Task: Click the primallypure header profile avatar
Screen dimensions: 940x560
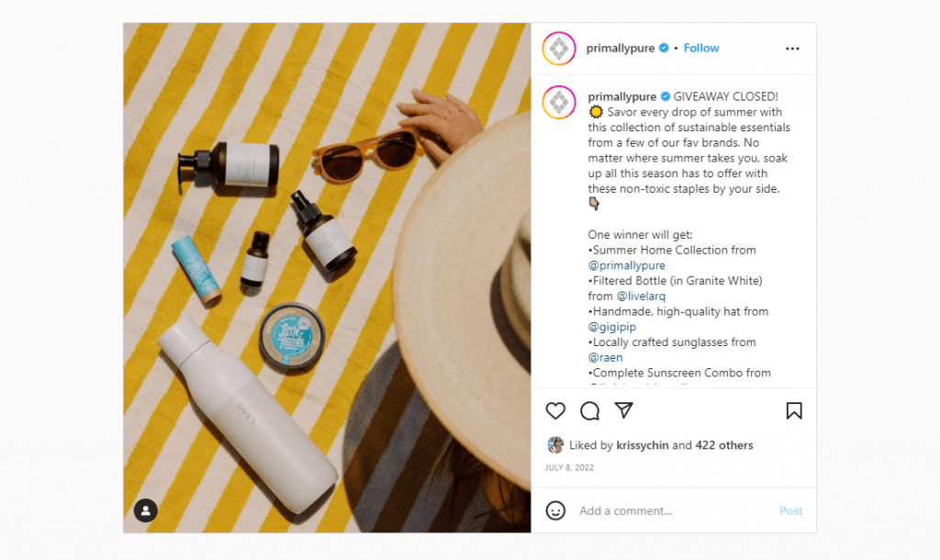Action: (x=559, y=49)
